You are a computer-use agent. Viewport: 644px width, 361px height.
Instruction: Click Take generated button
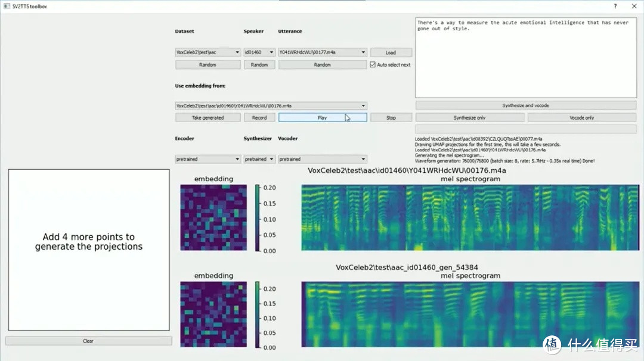208,118
